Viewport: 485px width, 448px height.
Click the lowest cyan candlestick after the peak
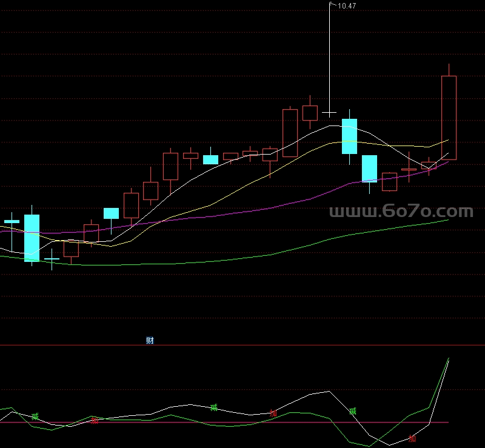369,169
